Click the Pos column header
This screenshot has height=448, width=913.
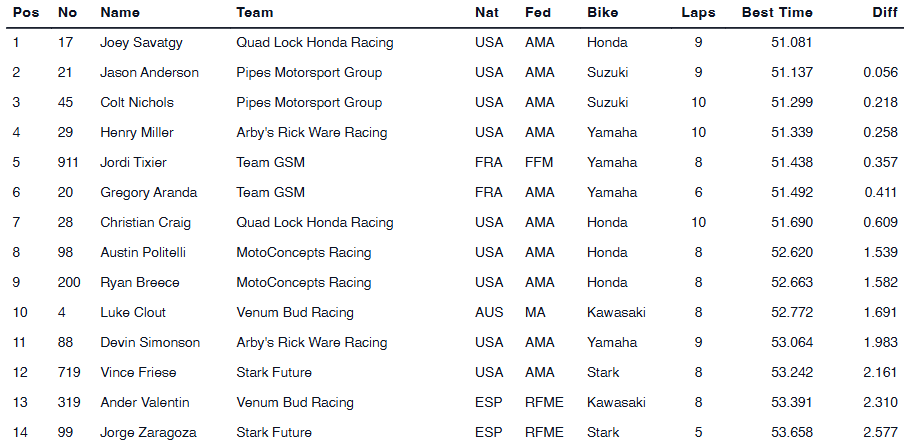(x=24, y=13)
